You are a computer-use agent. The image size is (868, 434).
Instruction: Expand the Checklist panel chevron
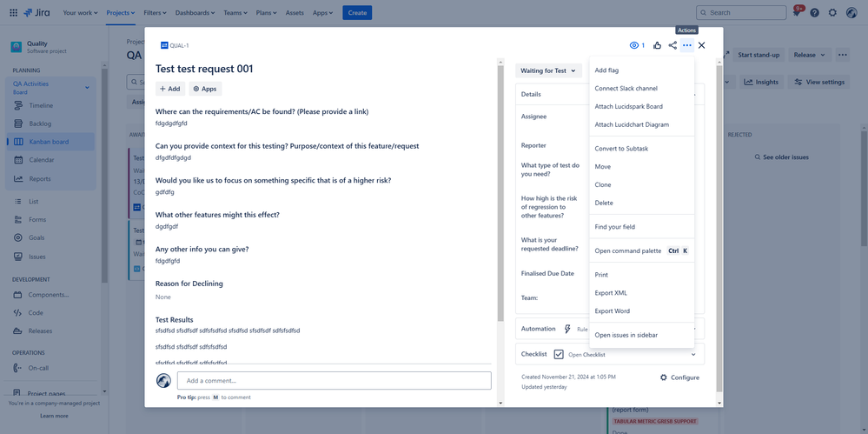[x=693, y=354]
